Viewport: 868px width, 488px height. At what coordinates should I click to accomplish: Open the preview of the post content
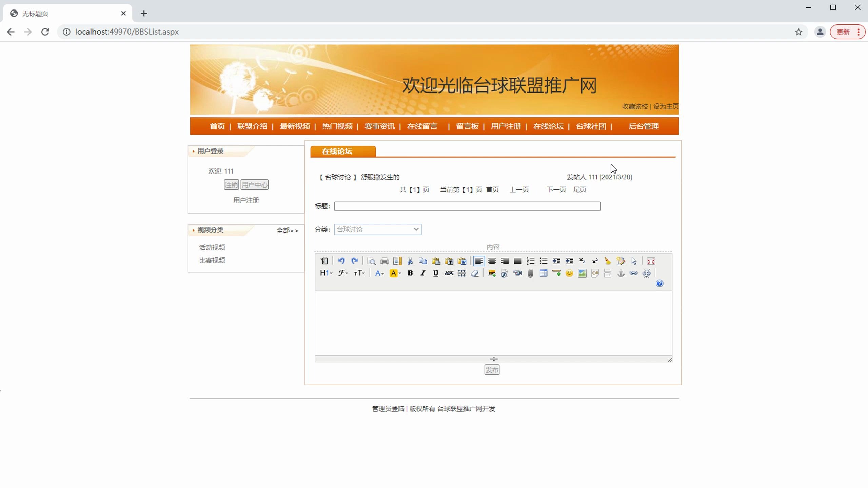[x=371, y=261]
